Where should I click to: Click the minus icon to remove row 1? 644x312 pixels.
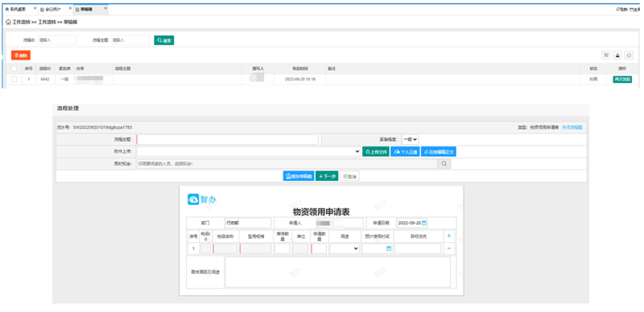coord(449,248)
